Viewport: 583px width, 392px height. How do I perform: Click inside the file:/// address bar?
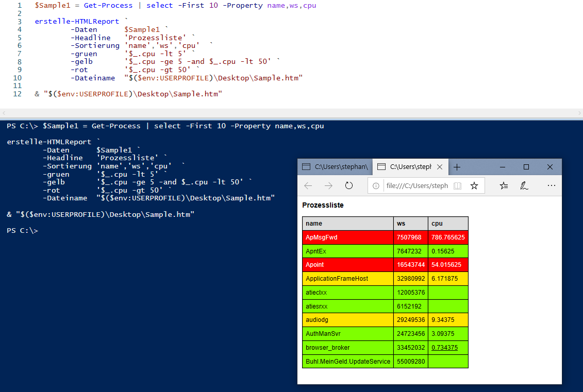[x=412, y=186]
